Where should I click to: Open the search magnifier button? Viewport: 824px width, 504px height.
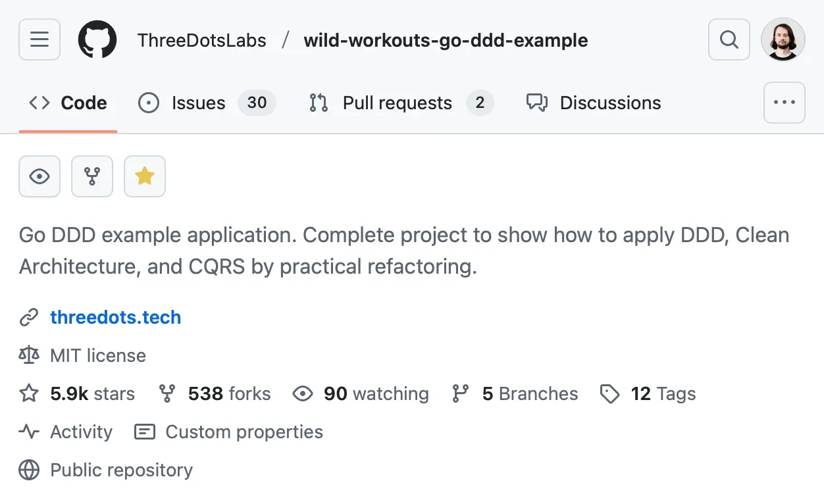[x=729, y=39]
